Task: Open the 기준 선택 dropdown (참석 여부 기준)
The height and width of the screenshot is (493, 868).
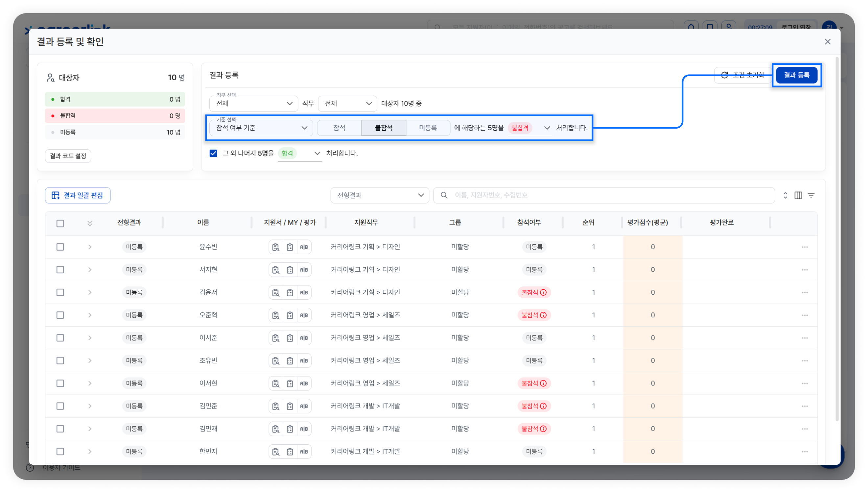Action: (x=261, y=128)
